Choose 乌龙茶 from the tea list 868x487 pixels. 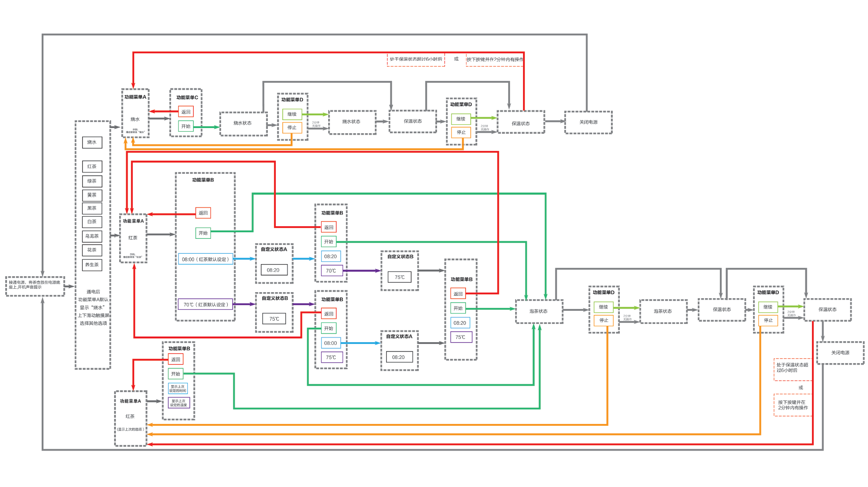92,236
